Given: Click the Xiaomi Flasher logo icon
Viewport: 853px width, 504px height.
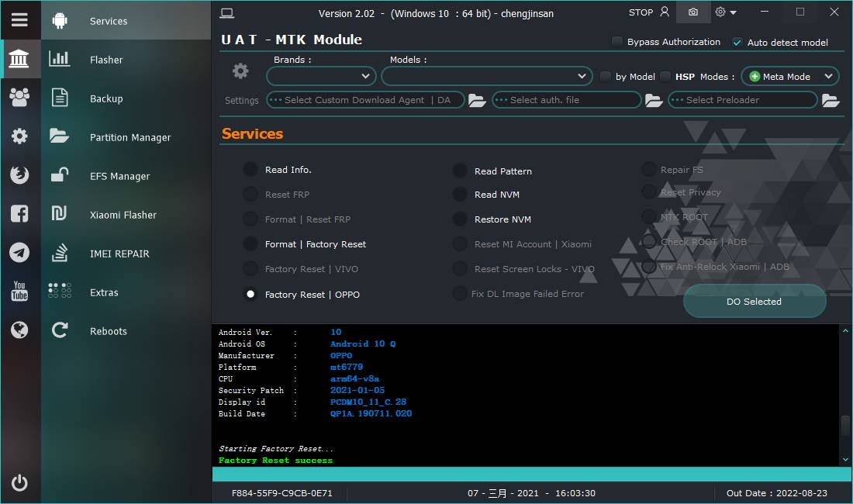Looking at the screenshot, I should [59, 214].
